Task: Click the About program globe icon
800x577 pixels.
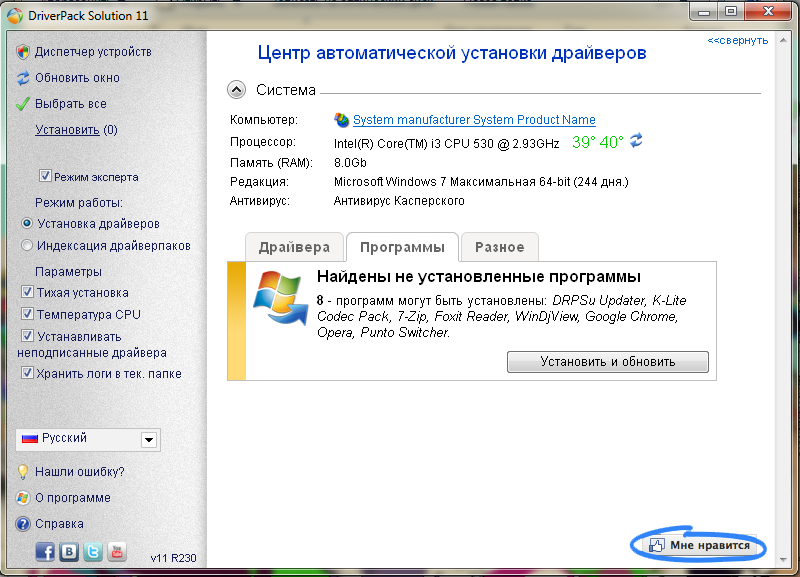Action: [x=22, y=498]
